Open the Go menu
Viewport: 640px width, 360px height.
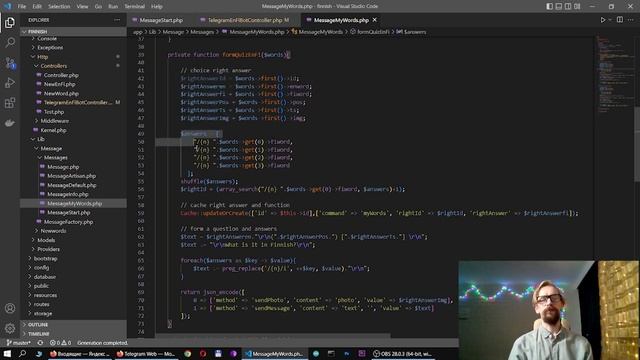(98, 6)
